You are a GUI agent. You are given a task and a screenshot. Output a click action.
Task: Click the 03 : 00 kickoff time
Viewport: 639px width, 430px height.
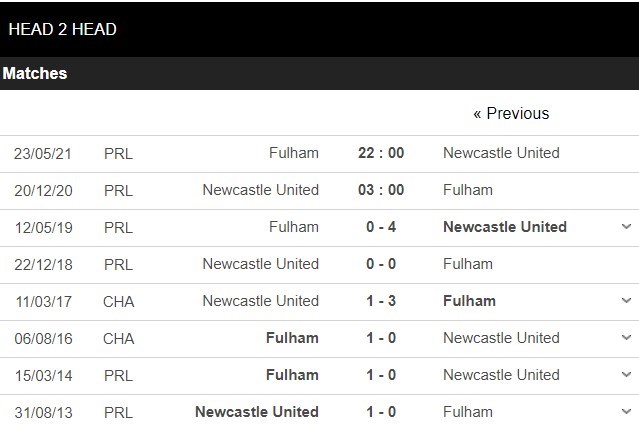(381, 190)
